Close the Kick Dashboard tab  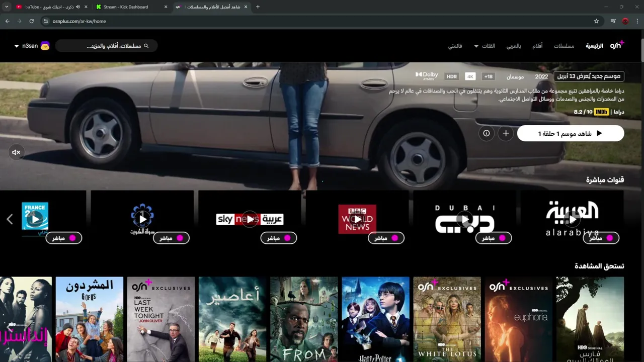tap(166, 7)
